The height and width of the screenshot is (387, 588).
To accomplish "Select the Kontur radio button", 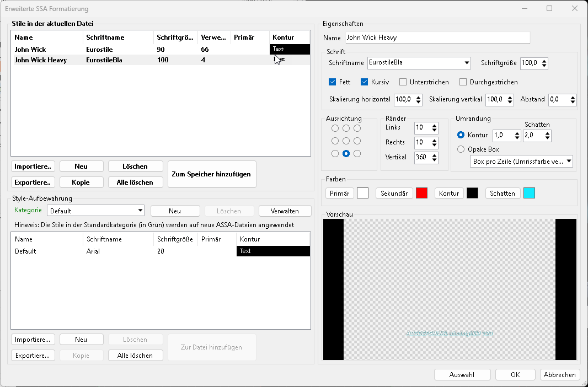I will [x=461, y=135].
